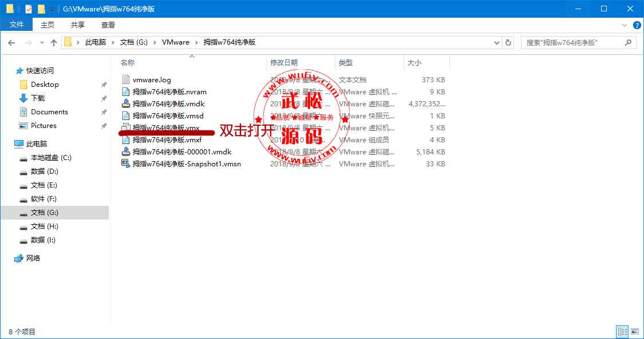Screen dimensions: 644x339
Task: Select file 拇指w764纯净版-000001.vmdk
Action: [182, 151]
